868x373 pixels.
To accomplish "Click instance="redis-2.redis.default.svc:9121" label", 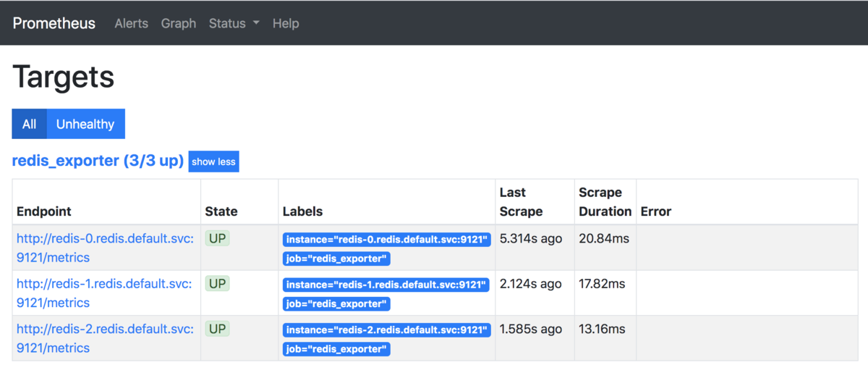I will pyautogui.click(x=387, y=330).
